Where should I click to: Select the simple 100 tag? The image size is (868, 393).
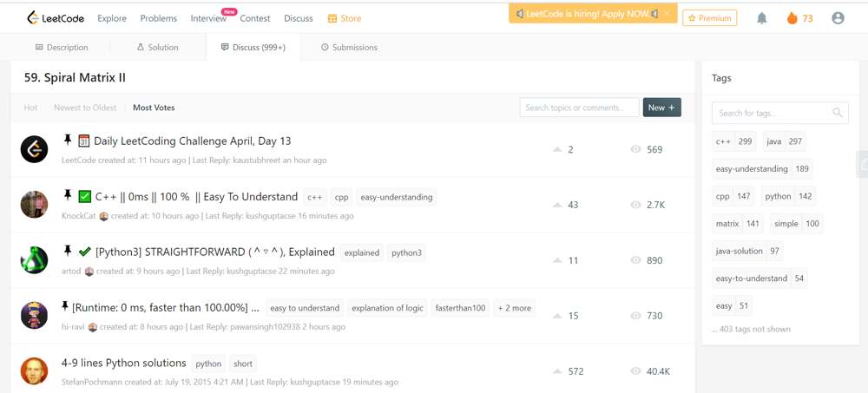tap(797, 224)
